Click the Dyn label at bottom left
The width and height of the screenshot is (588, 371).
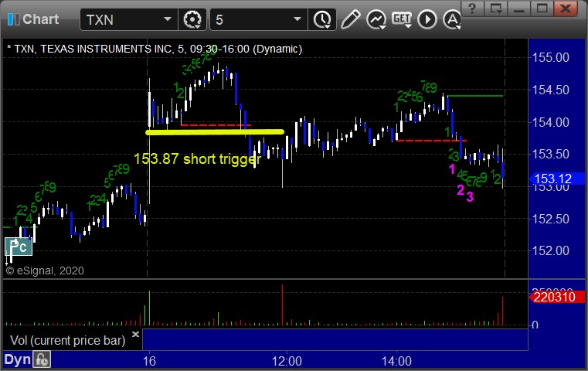pyautogui.click(x=17, y=359)
